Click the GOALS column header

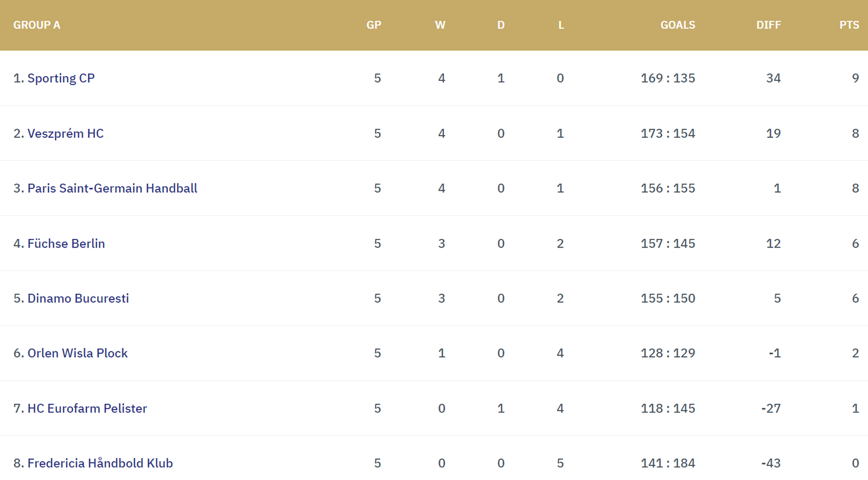coord(678,25)
